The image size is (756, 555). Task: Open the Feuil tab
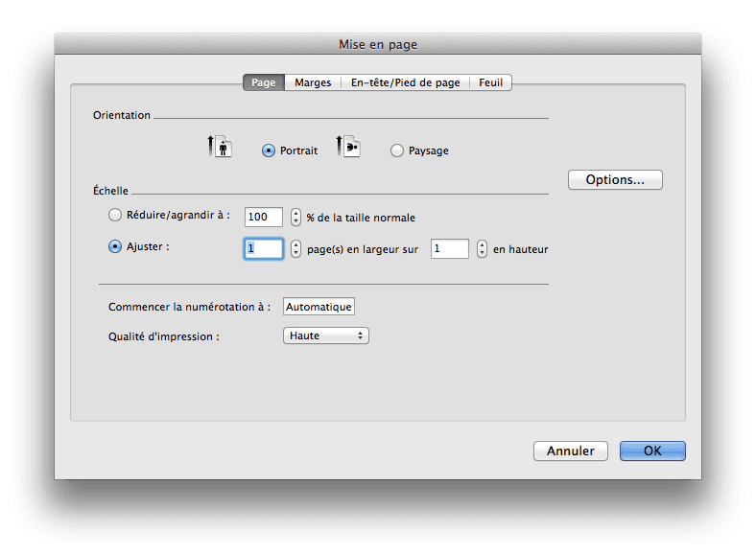[491, 82]
